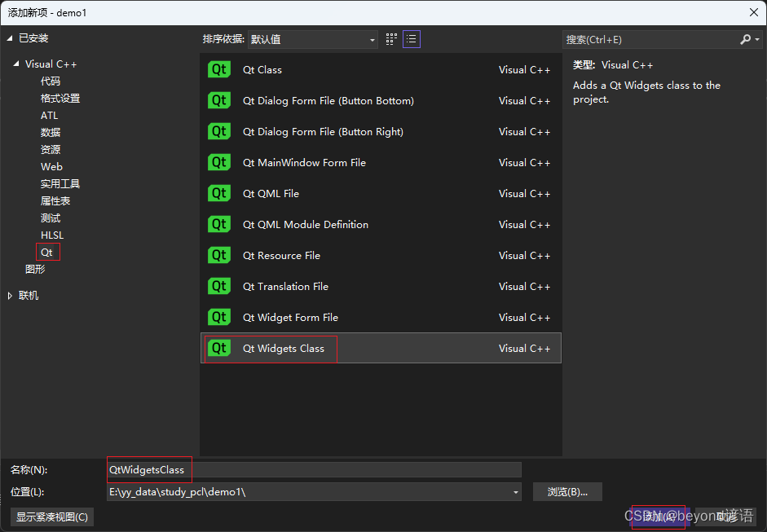Click the search magnifier icon
Image resolution: width=767 pixels, height=532 pixels.
(x=745, y=40)
